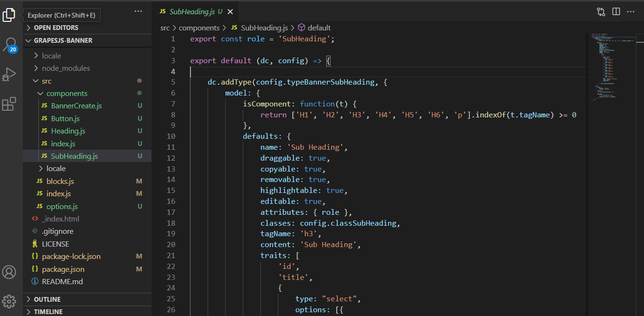Viewport: 644px width, 316px height.
Task: Click the JS icon of BannerCreate.js
Action: (44, 105)
